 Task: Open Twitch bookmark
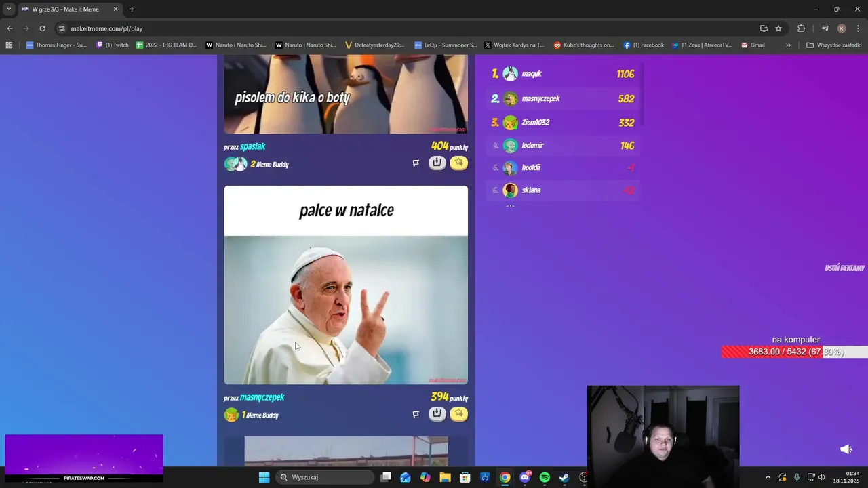pos(113,45)
